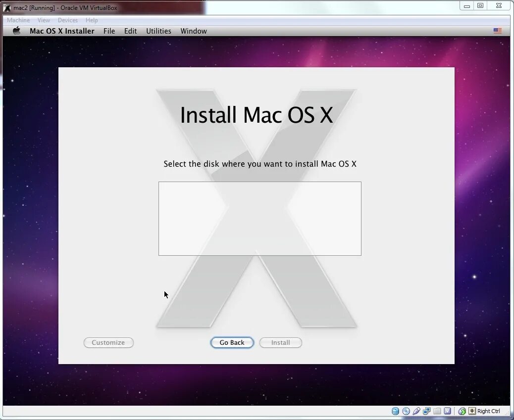514x420 pixels.
Task: Click the USB devices status icon
Action: 416,411
